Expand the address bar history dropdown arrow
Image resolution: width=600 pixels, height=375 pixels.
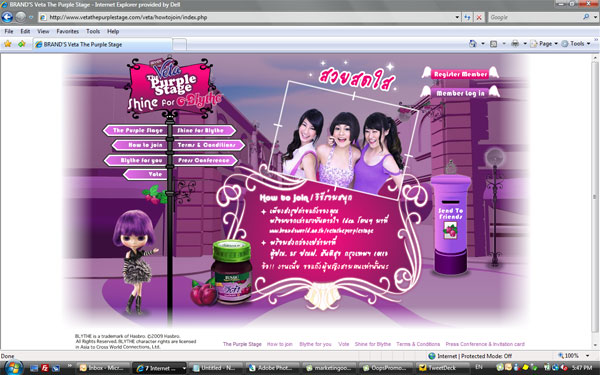click(457, 17)
